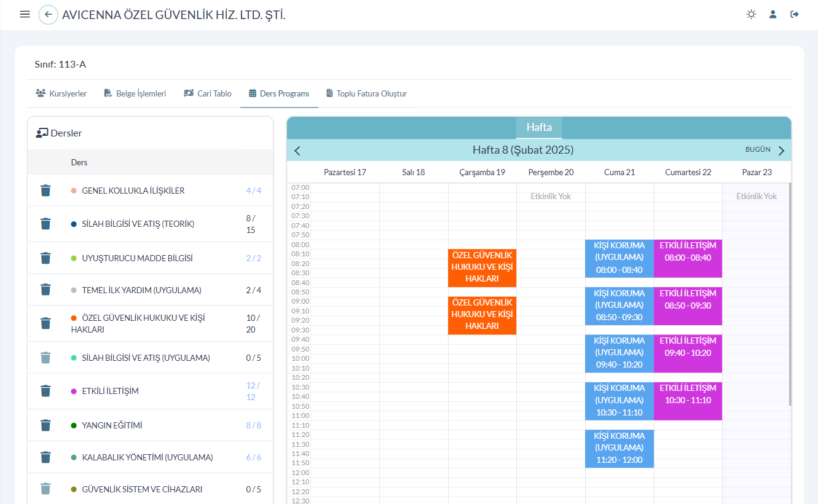
Task: Switch to the Kursiyerler tab
Action: point(61,94)
